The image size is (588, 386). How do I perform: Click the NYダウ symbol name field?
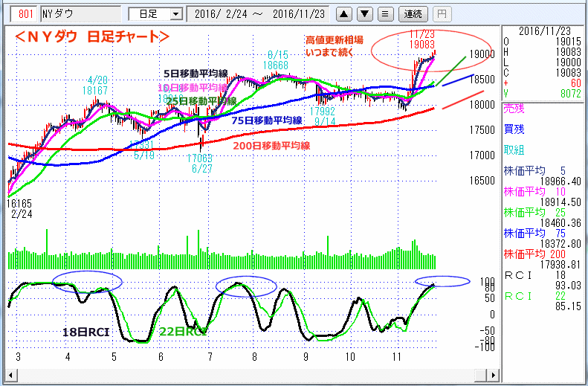(x=78, y=13)
